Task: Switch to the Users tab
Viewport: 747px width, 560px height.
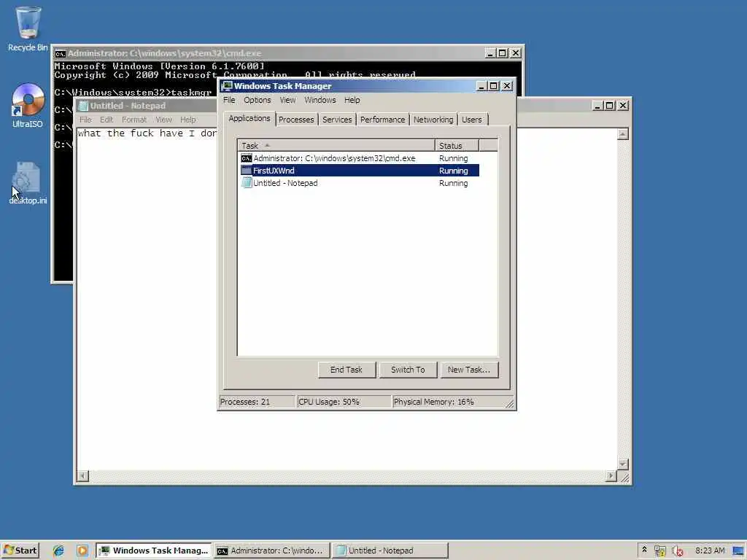Action: (x=472, y=120)
